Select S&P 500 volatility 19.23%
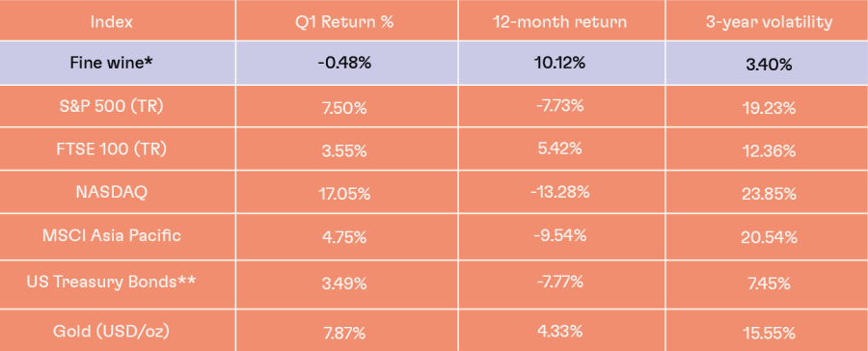This screenshot has width=868, height=351. point(769,109)
